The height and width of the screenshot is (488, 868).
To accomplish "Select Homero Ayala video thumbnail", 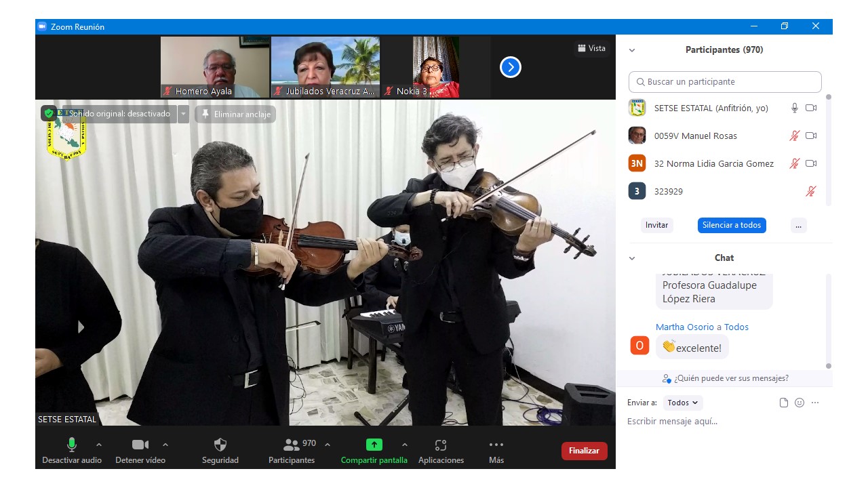I will pos(215,67).
